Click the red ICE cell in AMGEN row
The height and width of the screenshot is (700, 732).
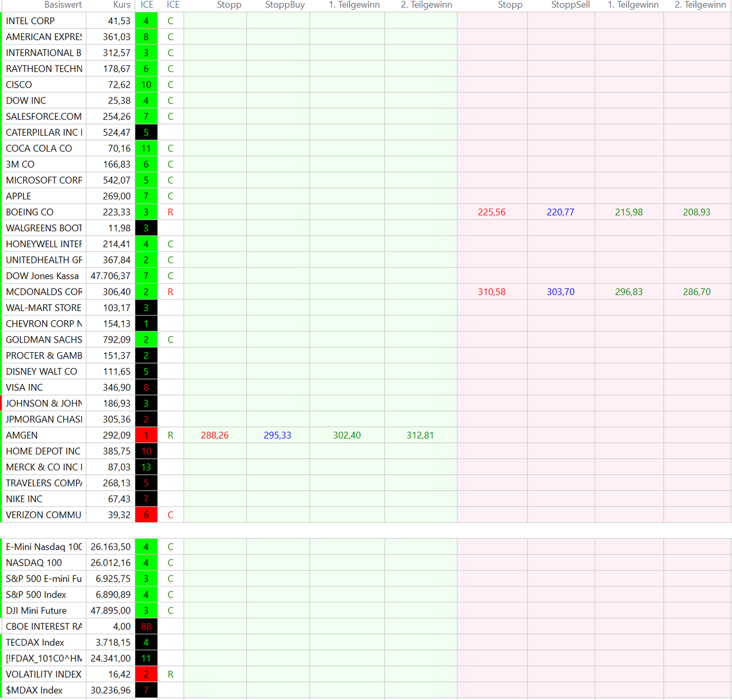(x=146, y=435)
